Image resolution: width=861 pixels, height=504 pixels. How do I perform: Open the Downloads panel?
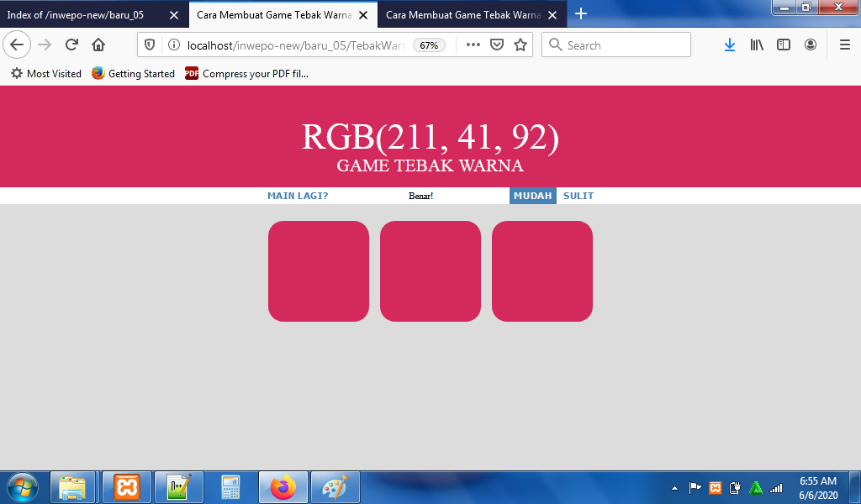click(x=730, y=45)
